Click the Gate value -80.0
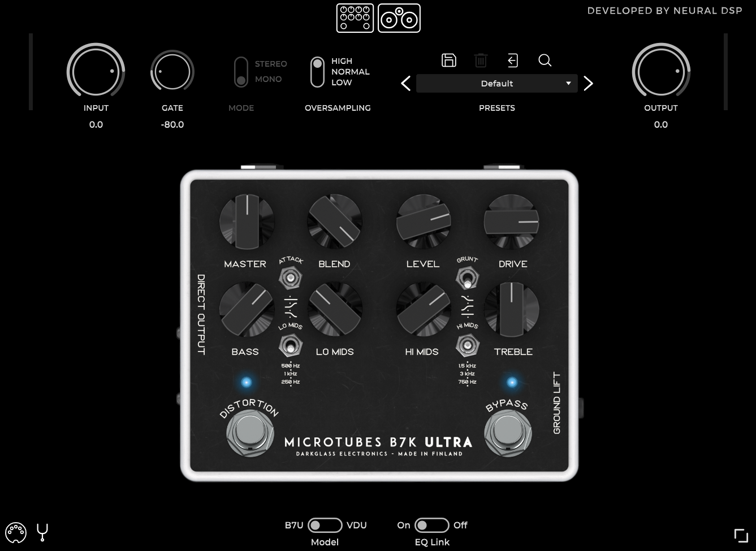This screenshot has height=551, width=756. click(172, 124)
